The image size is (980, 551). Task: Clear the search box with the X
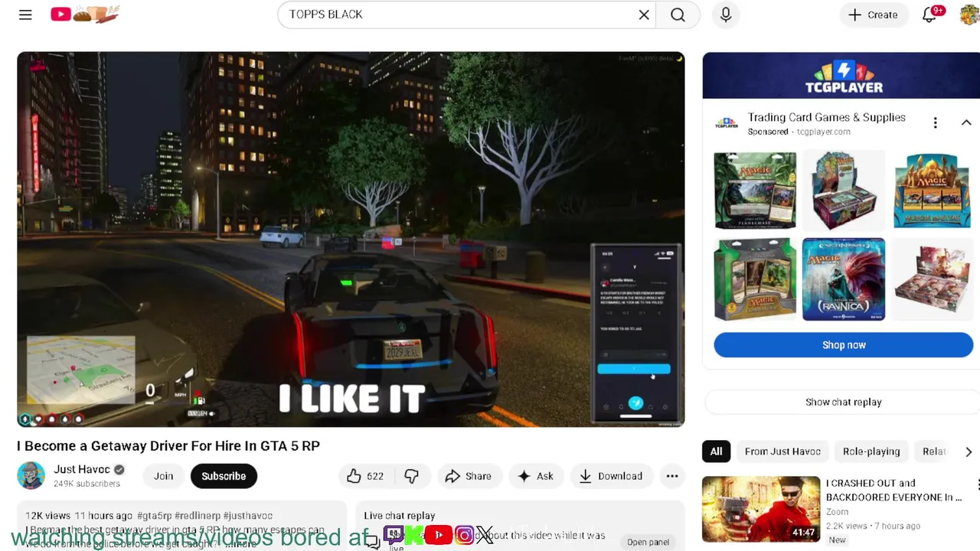(x=644, y=15)
